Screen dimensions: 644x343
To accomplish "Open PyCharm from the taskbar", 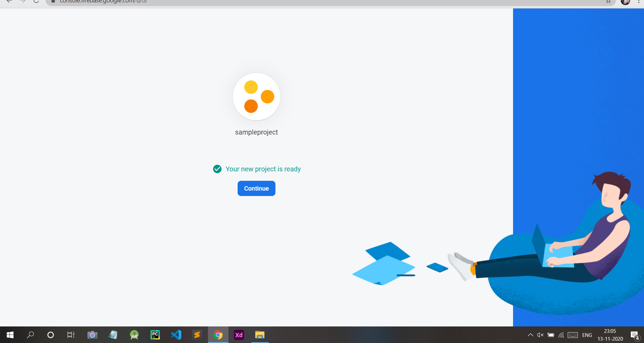I will click(x=155, y=335).
